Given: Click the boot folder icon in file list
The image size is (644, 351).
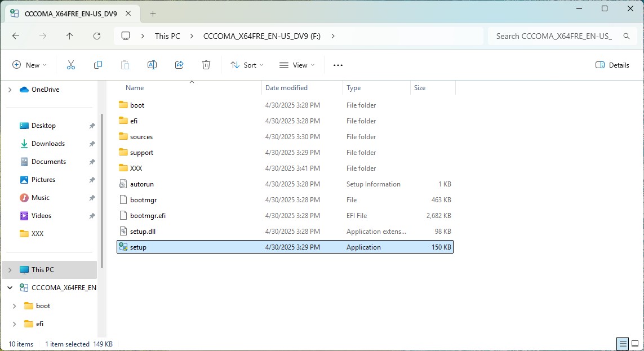Looking at the screenshot, I should 123,105.
